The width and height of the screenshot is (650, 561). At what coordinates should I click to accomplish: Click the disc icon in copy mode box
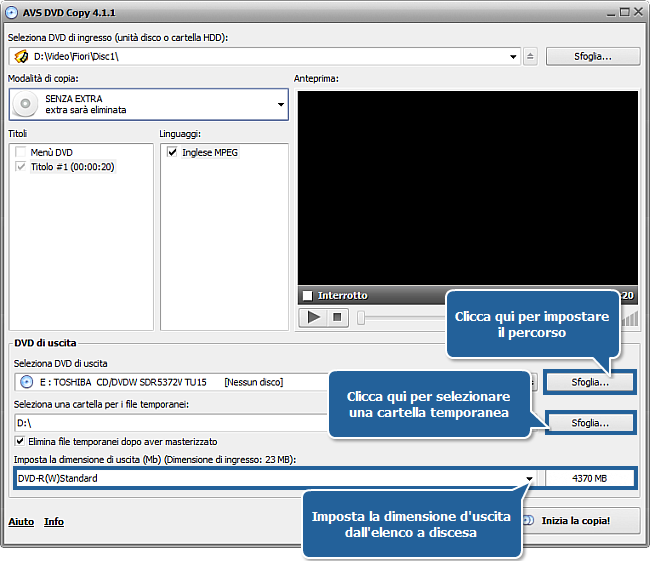click(25, 104)
